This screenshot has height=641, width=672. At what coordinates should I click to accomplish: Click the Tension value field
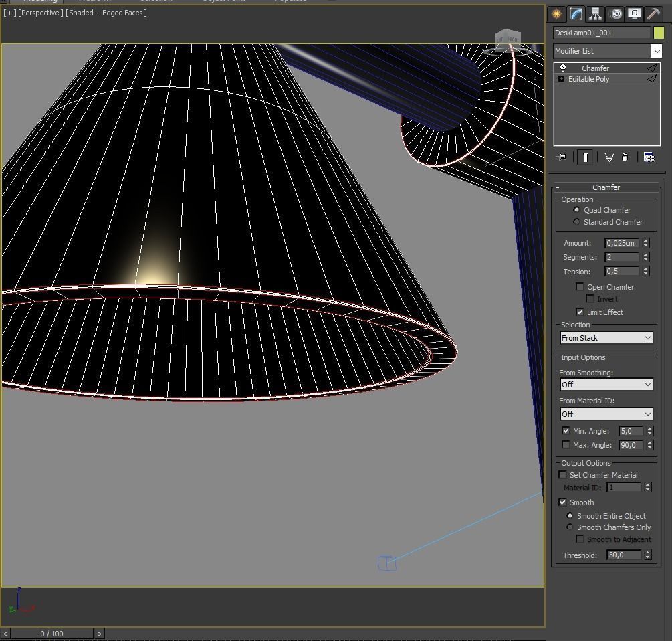pos(621,271)
